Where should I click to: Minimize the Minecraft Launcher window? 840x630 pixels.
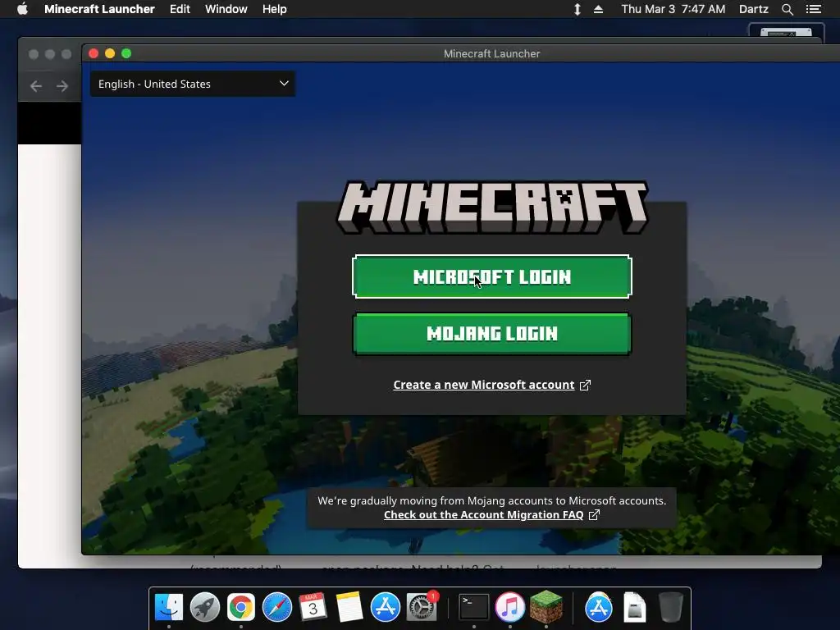[x=110, y=53]
